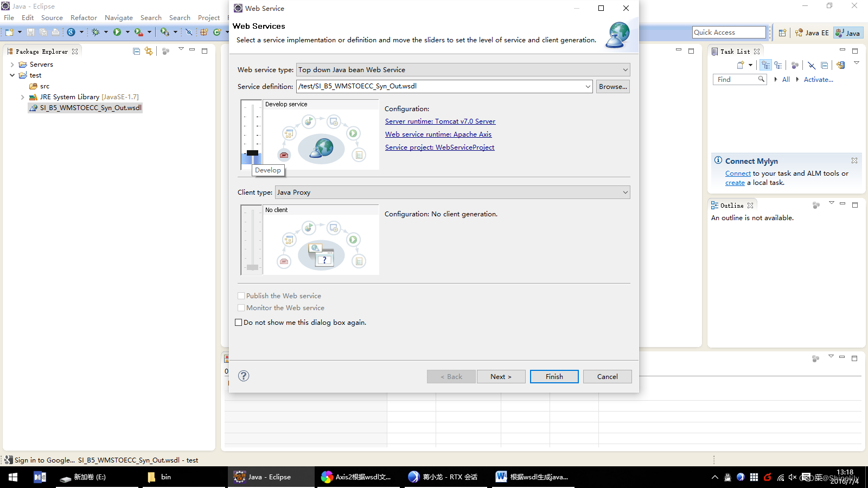
Task: Click the Run External Tools icon
Action: (x=139, y=32)
